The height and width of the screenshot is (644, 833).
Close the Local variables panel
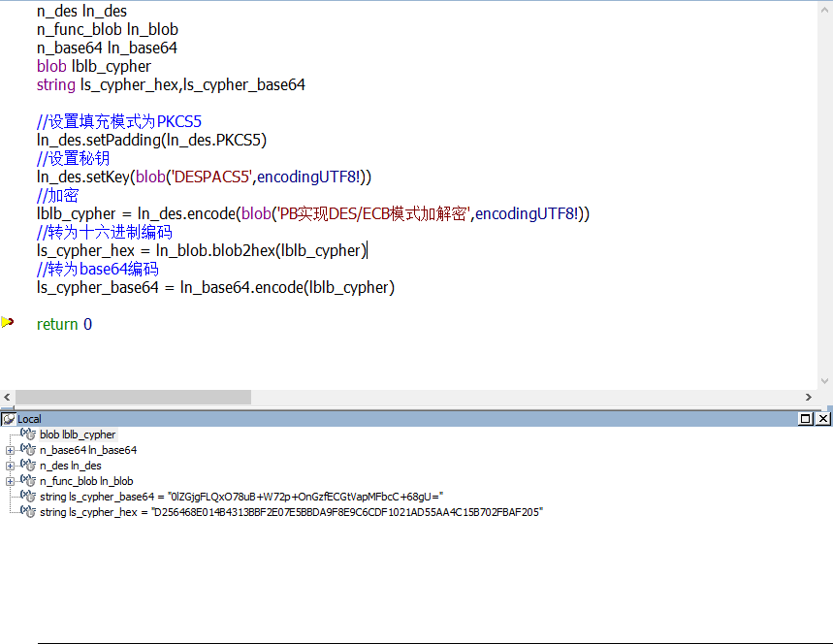(823, 419)
